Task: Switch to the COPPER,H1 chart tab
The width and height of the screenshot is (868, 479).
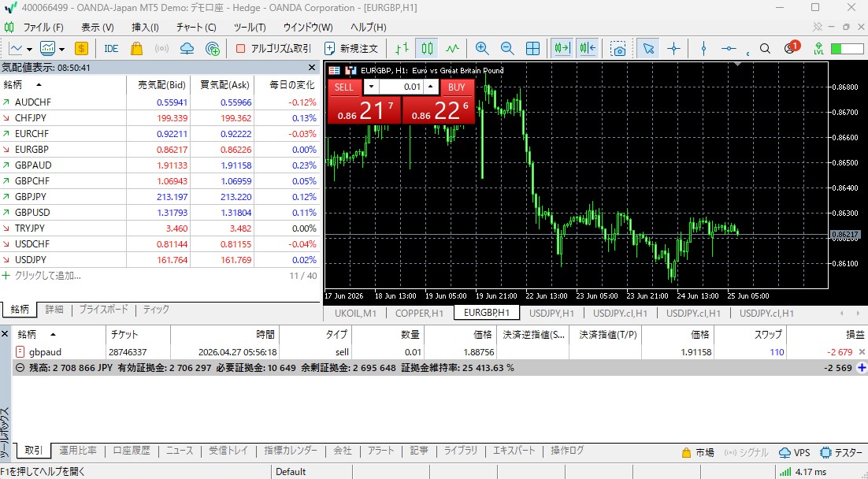Action: (x=419, y=313)
